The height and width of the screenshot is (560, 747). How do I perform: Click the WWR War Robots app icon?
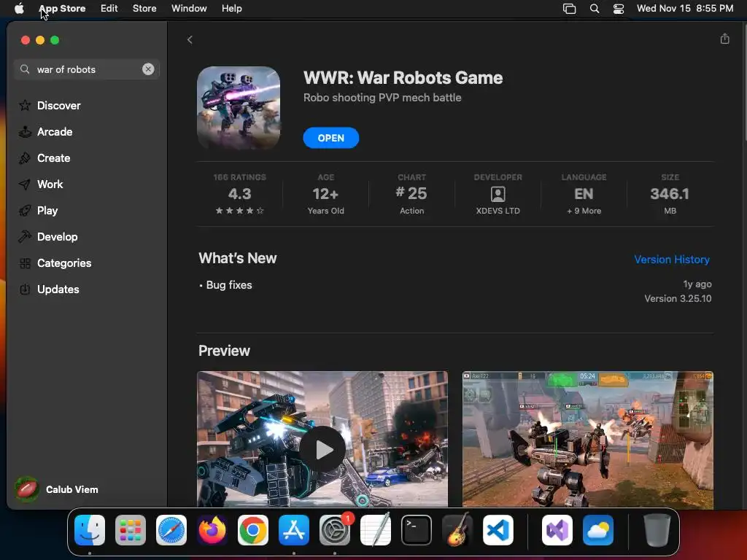click(x=239, y=108)
